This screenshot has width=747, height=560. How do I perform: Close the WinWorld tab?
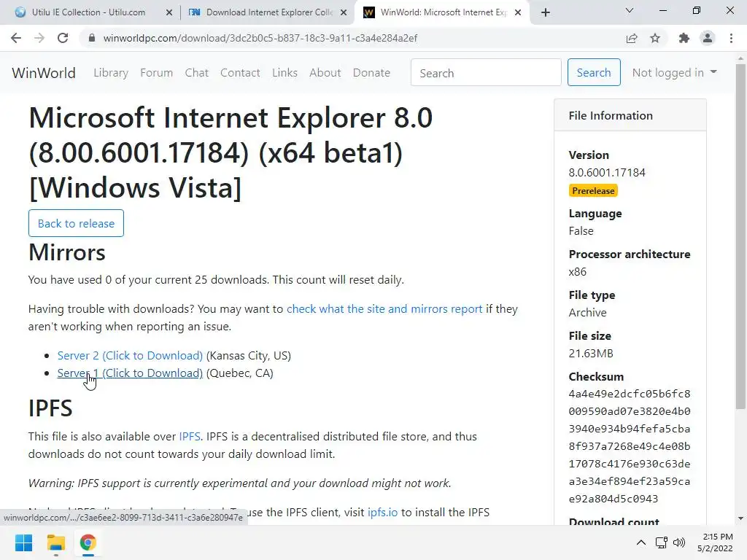519,12
